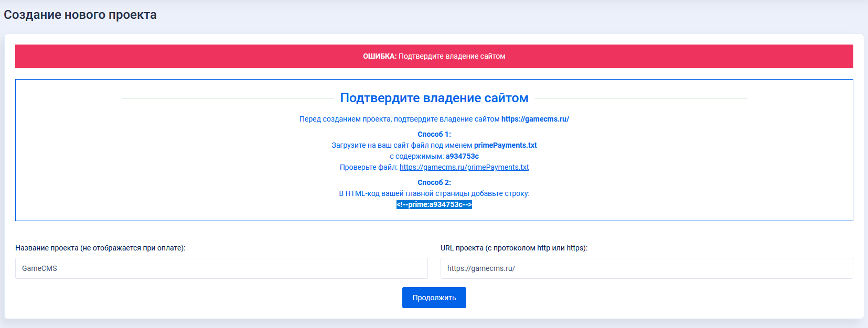Focus the project URL input field
This screenshot has width=868, height=328.
(647, 268)
